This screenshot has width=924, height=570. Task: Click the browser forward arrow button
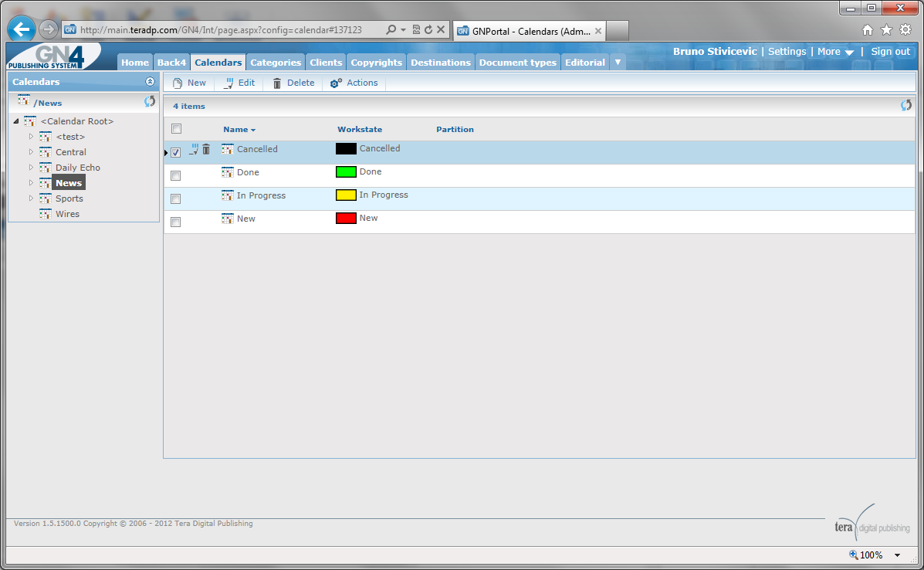point(49,29)
